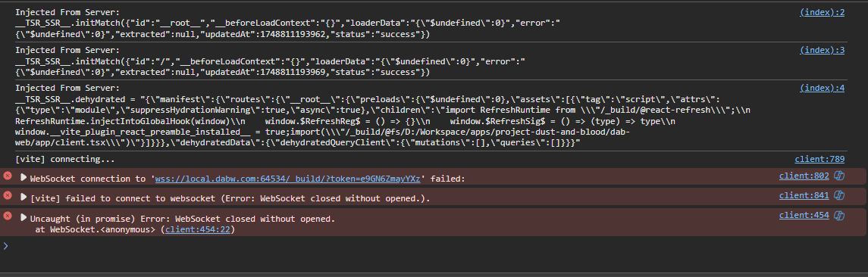Click the AI assistance icon beside client:454
This screenshot has height=277, width=868.
(x=839, y=216)
